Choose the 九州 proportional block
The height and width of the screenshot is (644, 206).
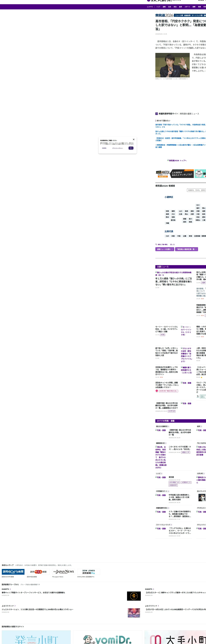click(167, 236)
